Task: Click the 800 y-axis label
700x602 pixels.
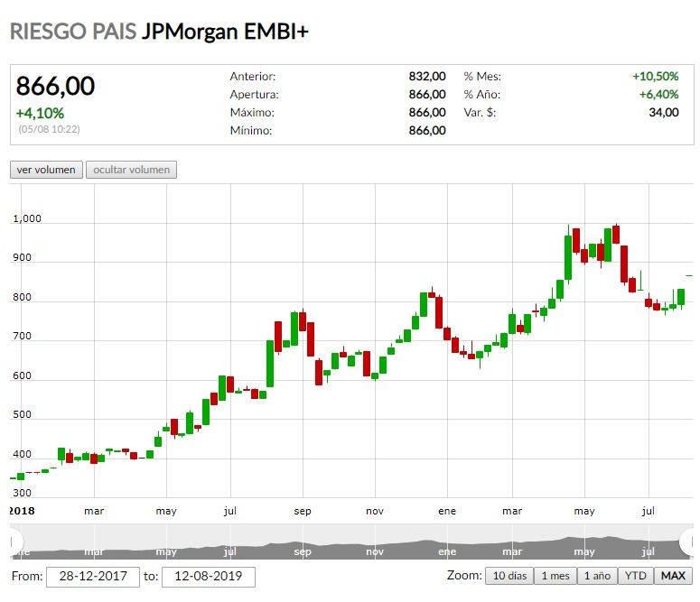Action: click(23, 297)
